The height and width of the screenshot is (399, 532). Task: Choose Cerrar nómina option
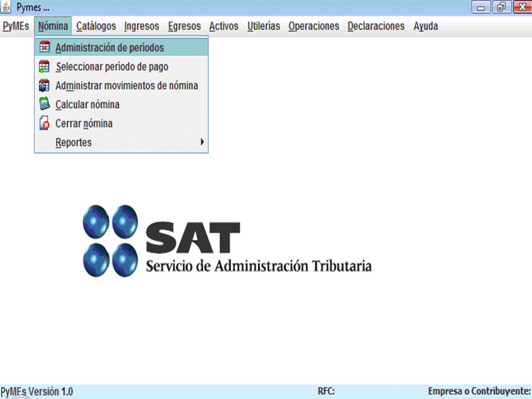click(x=121, y=124)
